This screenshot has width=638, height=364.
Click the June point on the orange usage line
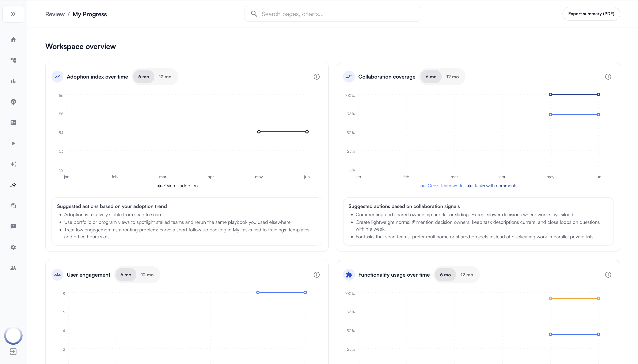(598, 299)
